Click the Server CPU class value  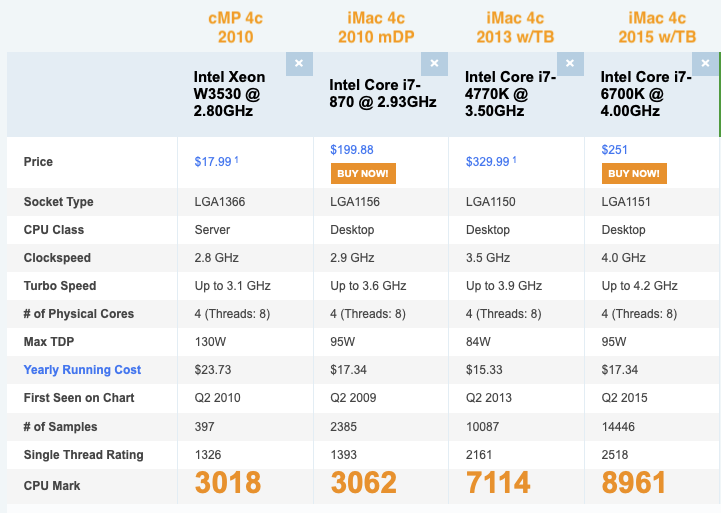pos(212,230)
